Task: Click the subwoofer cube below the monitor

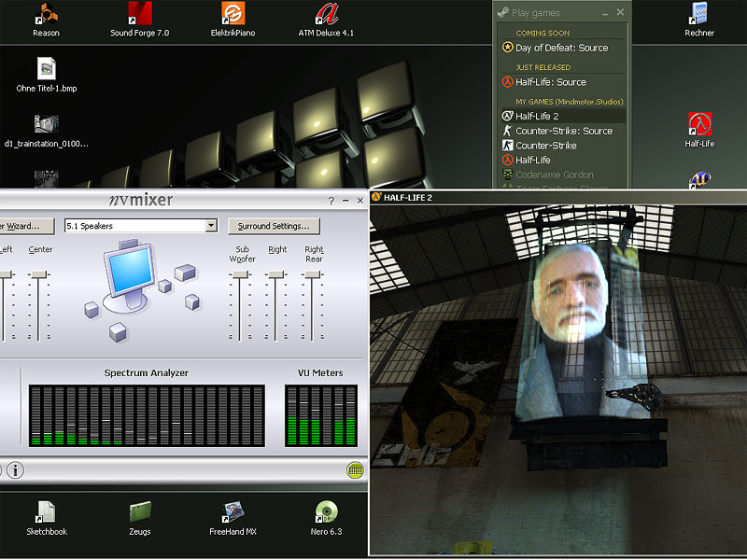Action: click(x=118, y=332)
